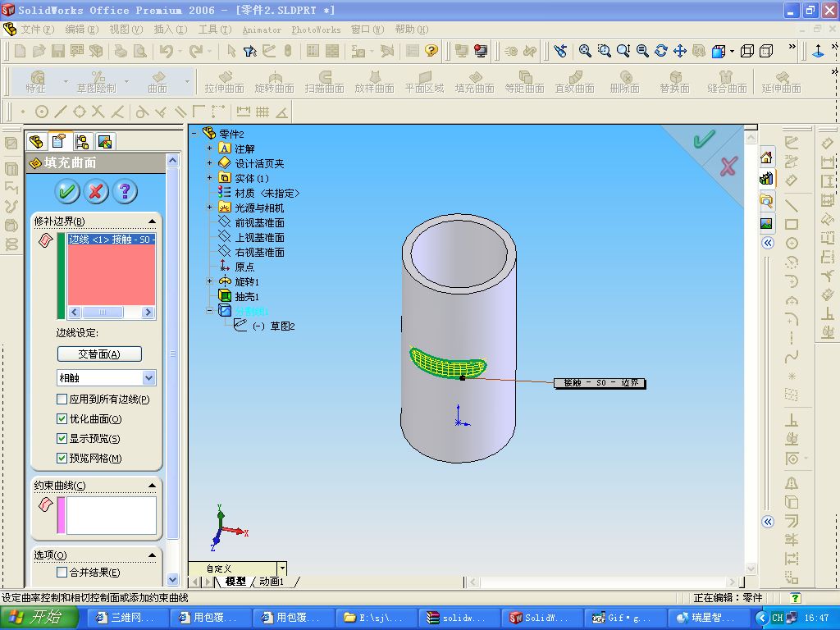This screenshot has height=630, width=840.
Task: Open the PhotoWorks menu
Action: 316,30
